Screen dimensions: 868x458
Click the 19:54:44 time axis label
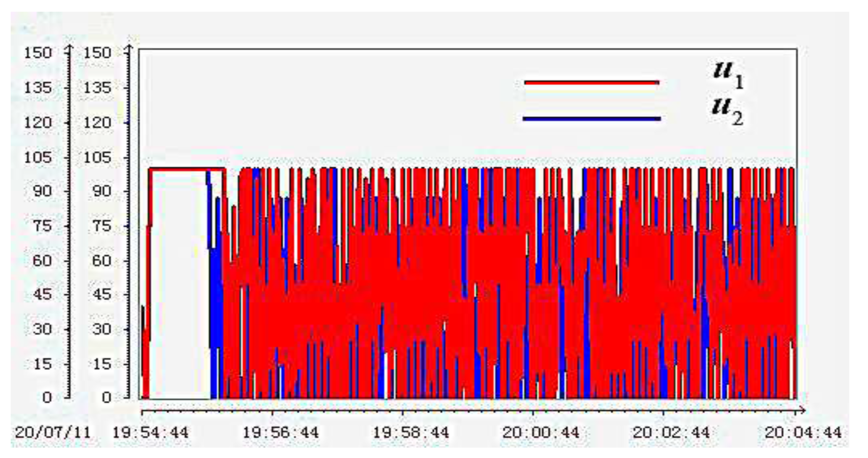coord(150,432)
